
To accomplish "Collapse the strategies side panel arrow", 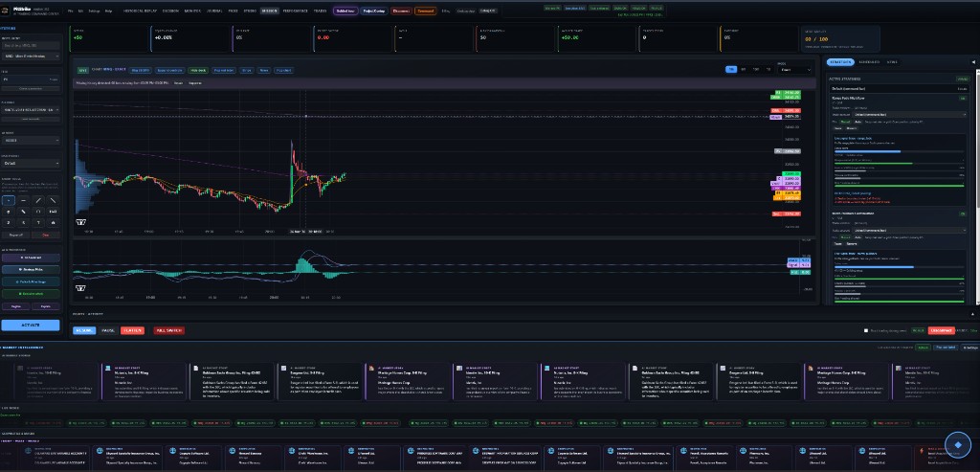I will [973, 62].
